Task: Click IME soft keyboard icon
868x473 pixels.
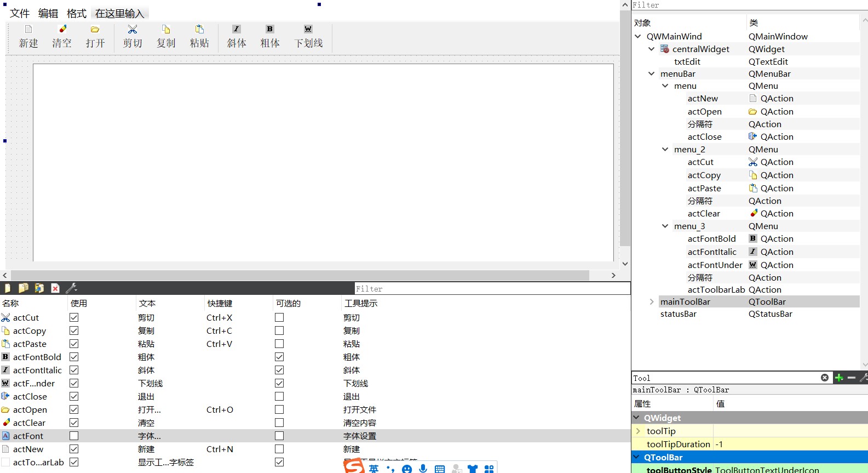Action: (440, 469)
